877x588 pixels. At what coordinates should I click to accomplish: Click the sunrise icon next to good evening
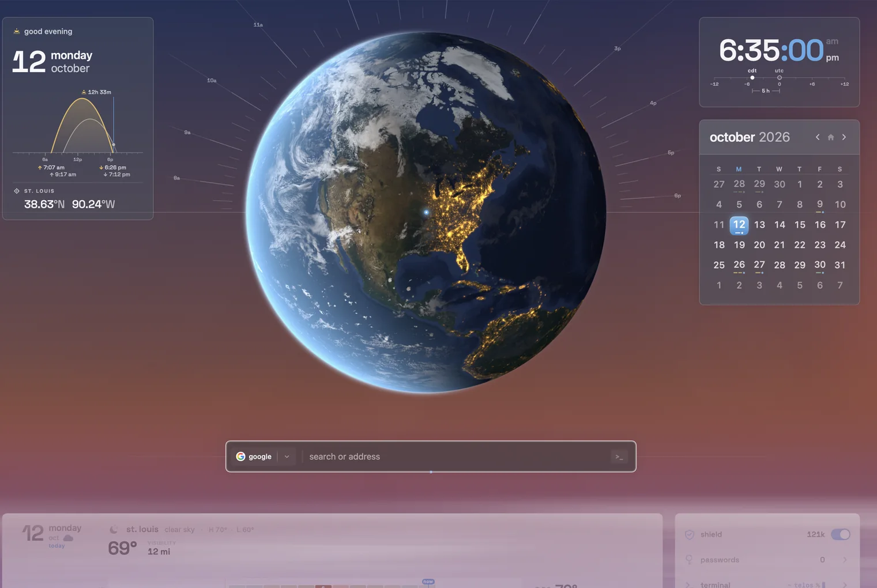pos(17,31)
